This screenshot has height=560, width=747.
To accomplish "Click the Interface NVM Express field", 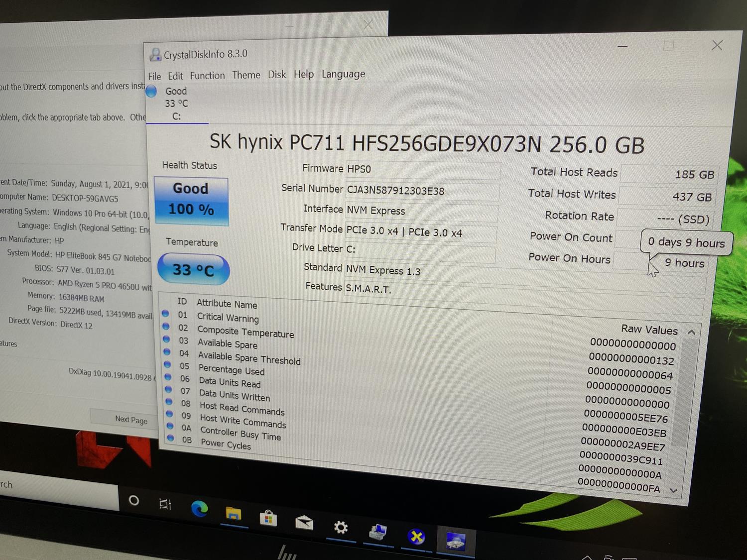I will point(421,212).
